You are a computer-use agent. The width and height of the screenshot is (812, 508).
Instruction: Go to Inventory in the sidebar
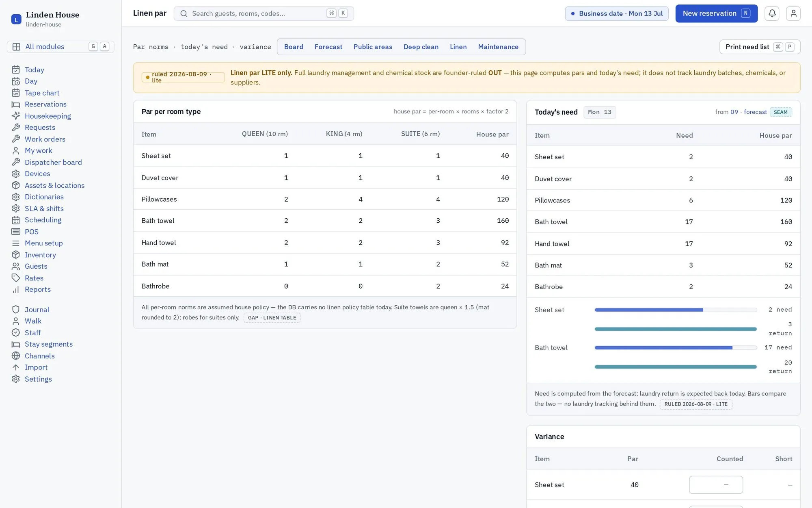click(40, 255)
